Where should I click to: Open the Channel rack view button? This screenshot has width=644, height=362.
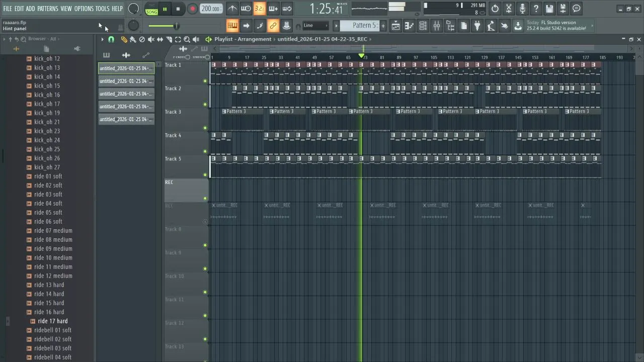(x=423, y=26)
